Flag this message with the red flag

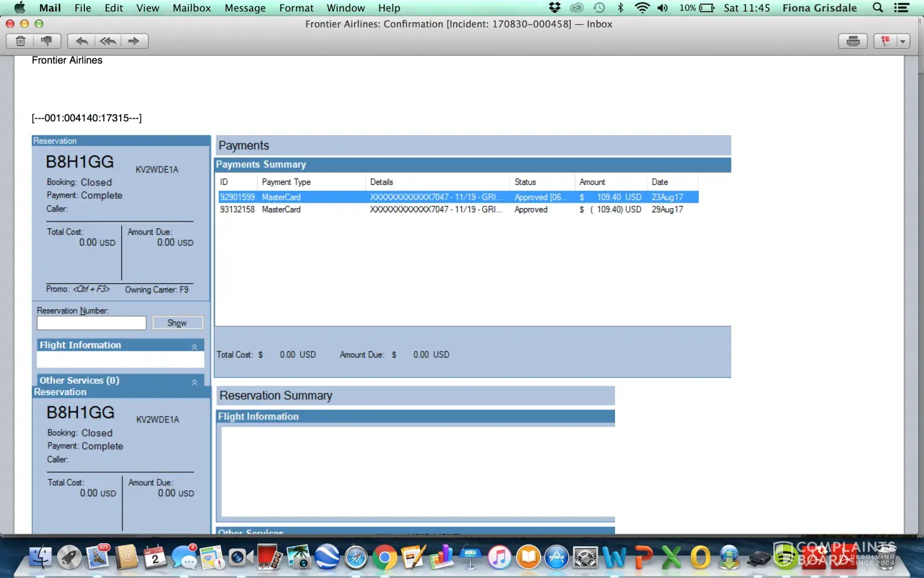pos(885,41)
